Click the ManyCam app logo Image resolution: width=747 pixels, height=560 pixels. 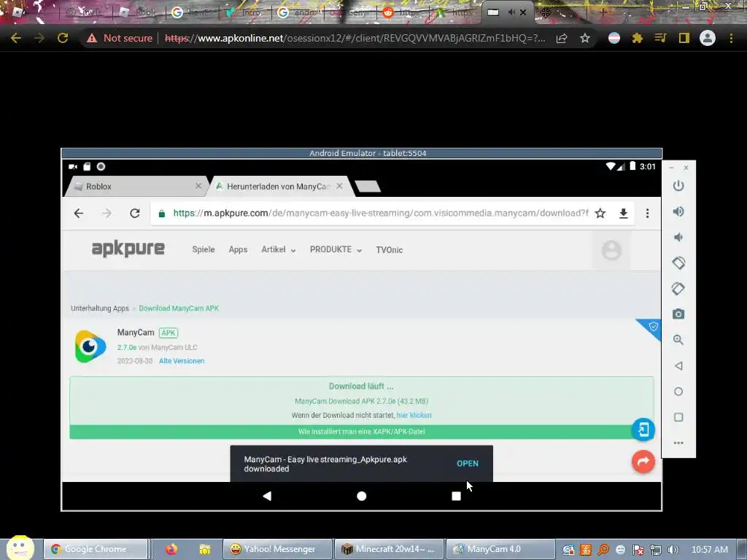click(90, 346)
